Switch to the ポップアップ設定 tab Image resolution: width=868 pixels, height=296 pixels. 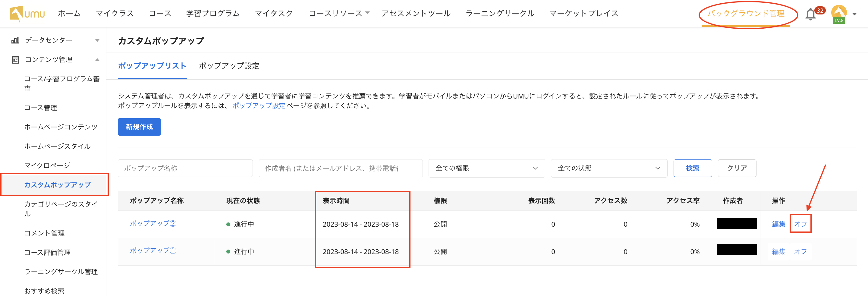[x=229, y=66]
